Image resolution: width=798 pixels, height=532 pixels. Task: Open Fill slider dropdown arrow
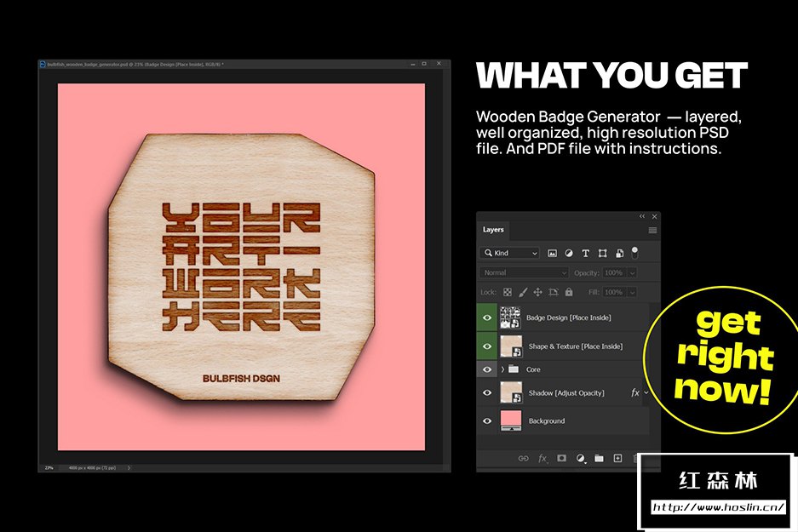click(x=632, y=293)
